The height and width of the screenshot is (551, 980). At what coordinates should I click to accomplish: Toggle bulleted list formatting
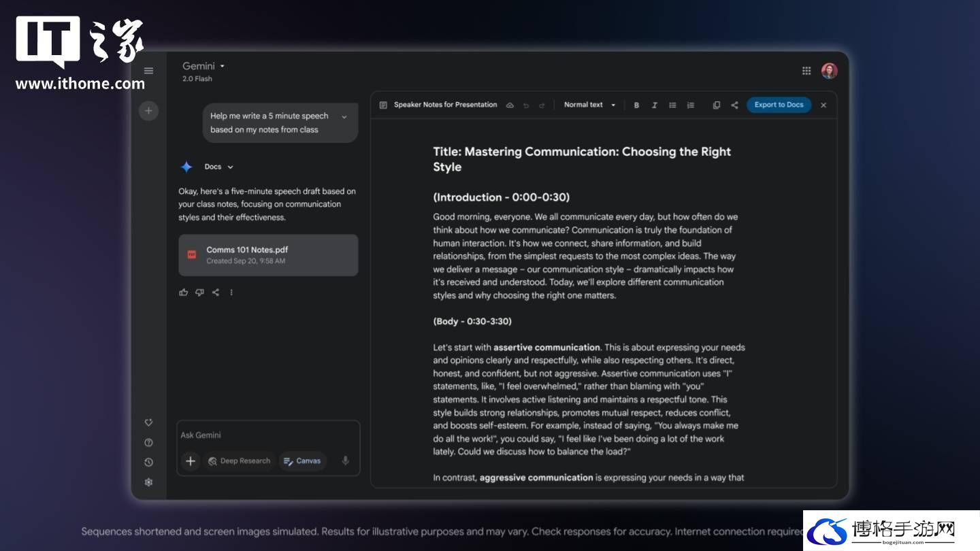672,105
